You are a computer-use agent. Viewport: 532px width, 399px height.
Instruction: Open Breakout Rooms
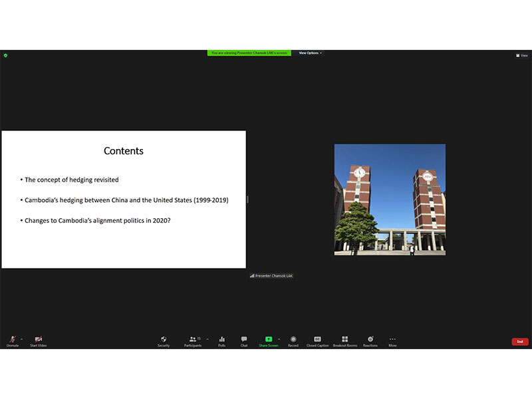(x=344, y=340)
